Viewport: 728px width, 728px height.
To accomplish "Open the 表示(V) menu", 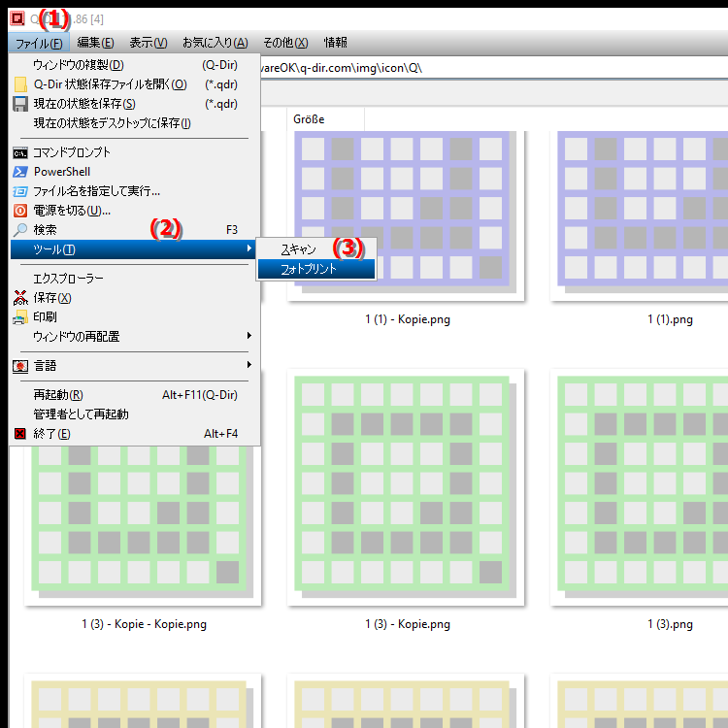I will [x=149, y=43].
